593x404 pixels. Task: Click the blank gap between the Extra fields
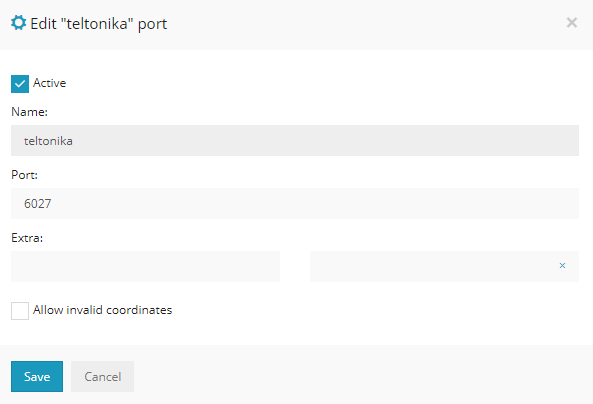(x=295, y=266)
